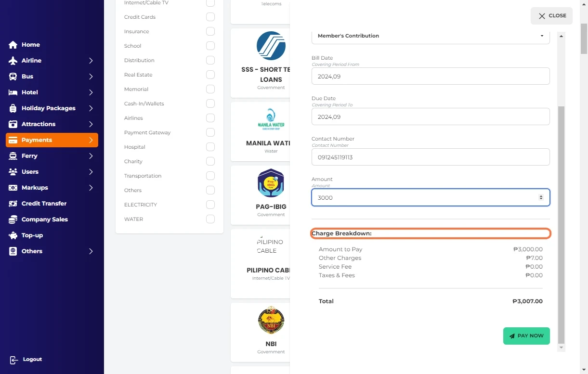Click the Hotel bed icon

tap(13, 92)
